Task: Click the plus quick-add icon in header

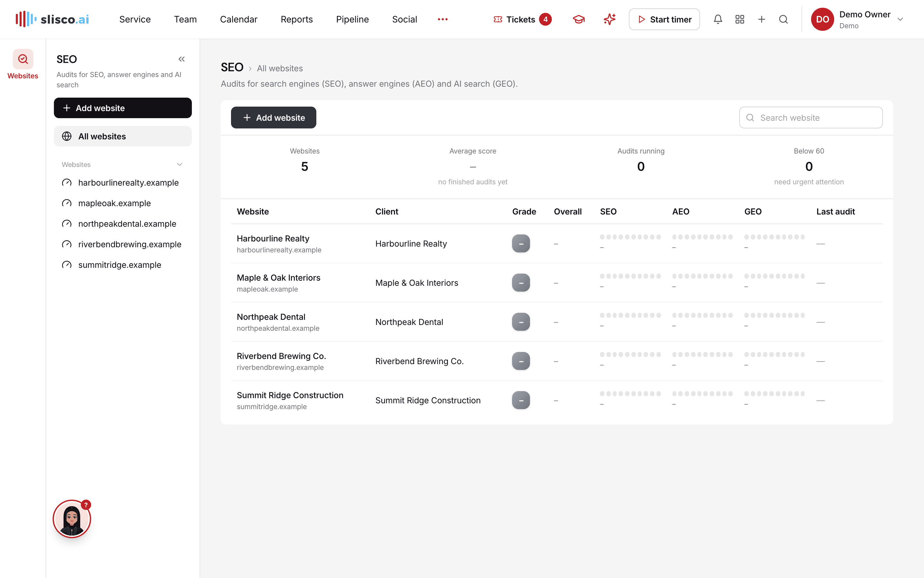Action: 761,20
